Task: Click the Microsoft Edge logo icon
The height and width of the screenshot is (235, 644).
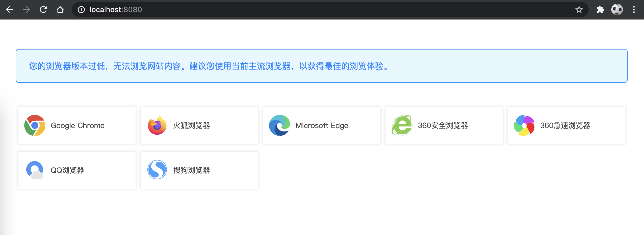Action: [280, 125]
